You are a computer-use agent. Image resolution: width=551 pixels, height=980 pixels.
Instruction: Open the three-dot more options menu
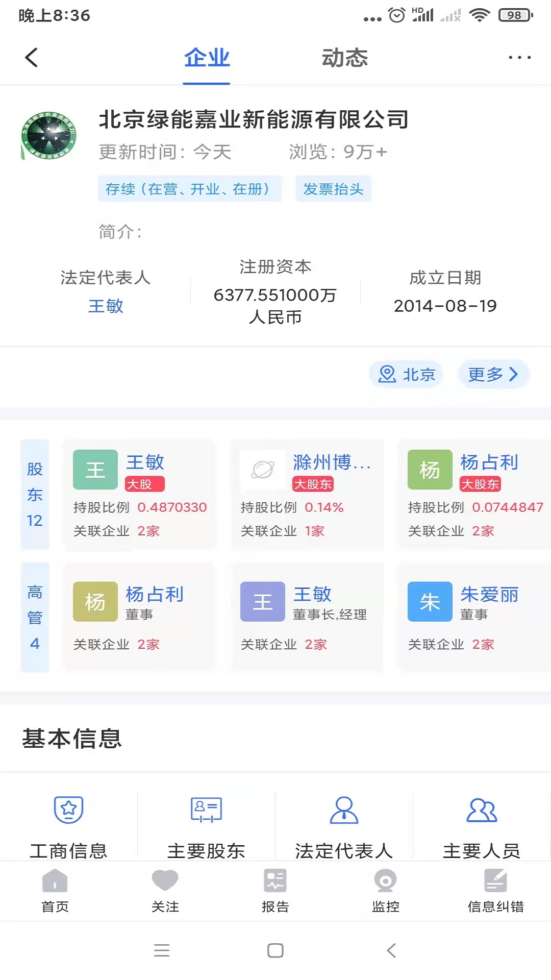(x=519, y=58)
